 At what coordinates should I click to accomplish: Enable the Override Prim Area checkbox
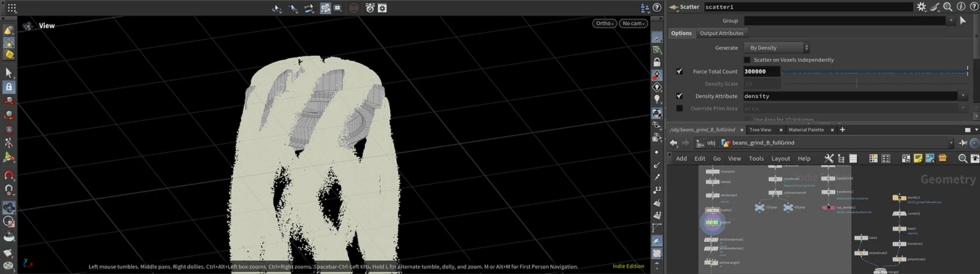[x=680, y=108]
